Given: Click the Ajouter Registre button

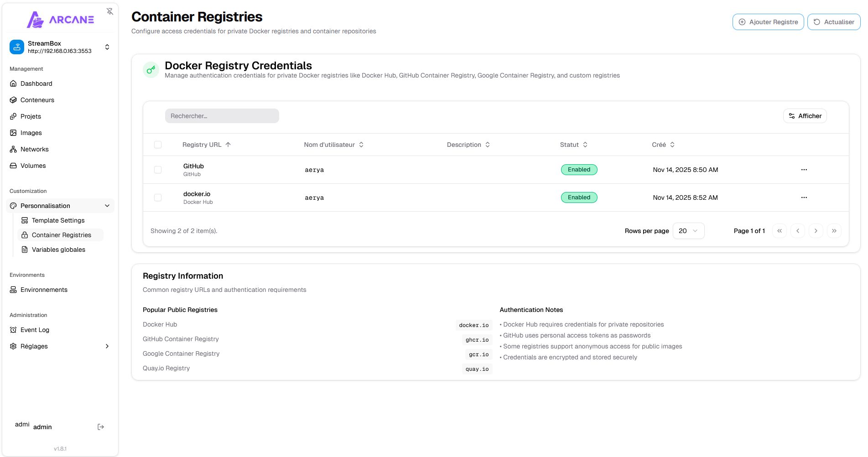Looking at the screenshot, I should pos(768,22).
